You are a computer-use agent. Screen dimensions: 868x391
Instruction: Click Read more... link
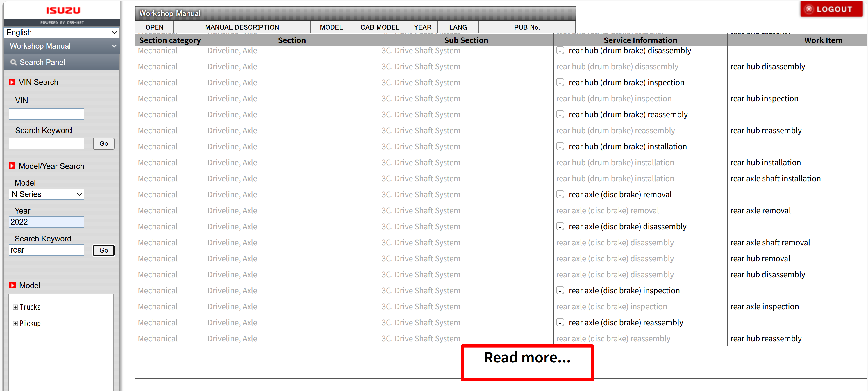(527, 358)
